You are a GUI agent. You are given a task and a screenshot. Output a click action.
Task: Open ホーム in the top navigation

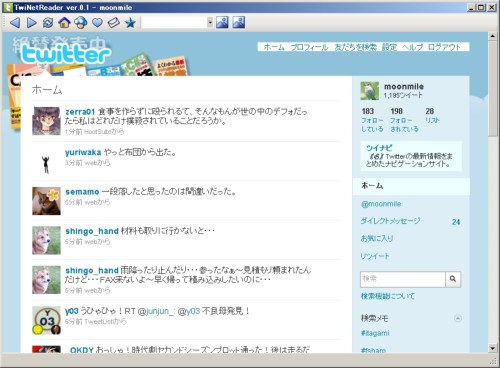tap(274, 47)
